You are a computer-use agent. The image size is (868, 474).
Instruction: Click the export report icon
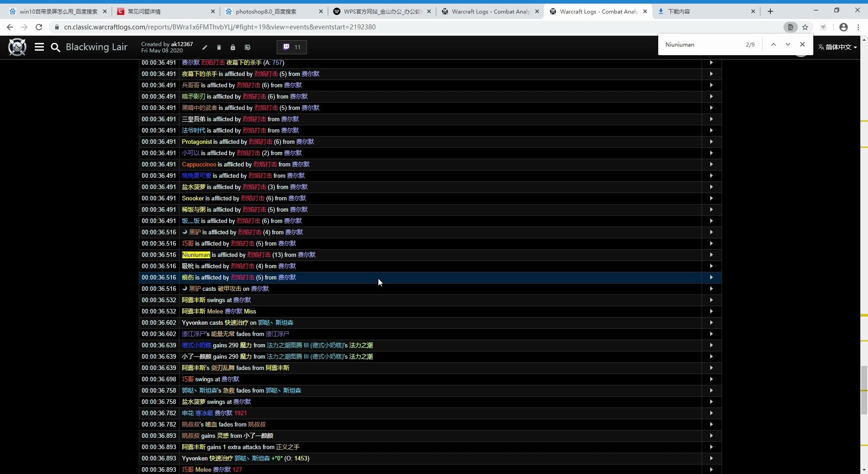(247, 47)
